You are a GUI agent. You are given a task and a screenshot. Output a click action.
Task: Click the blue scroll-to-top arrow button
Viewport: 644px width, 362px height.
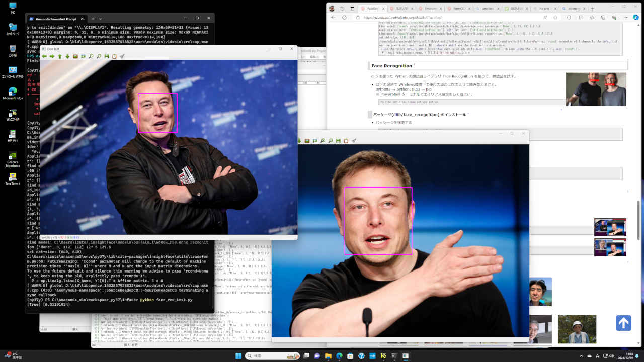pos(623,323)
